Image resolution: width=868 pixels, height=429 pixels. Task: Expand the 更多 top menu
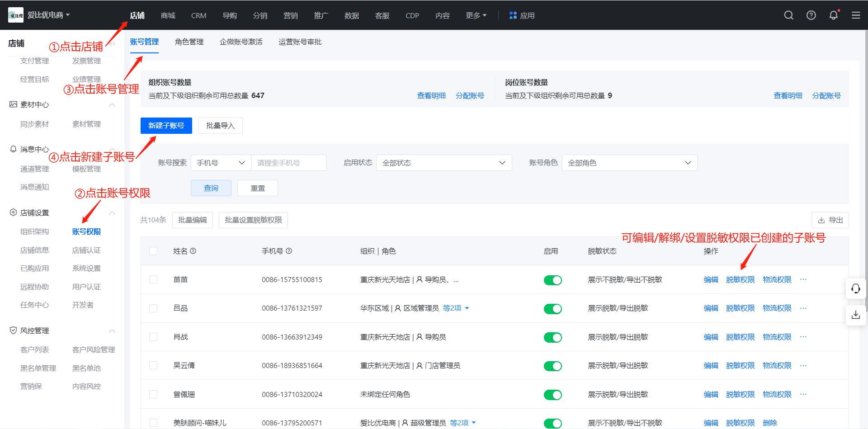click(476, 15)
